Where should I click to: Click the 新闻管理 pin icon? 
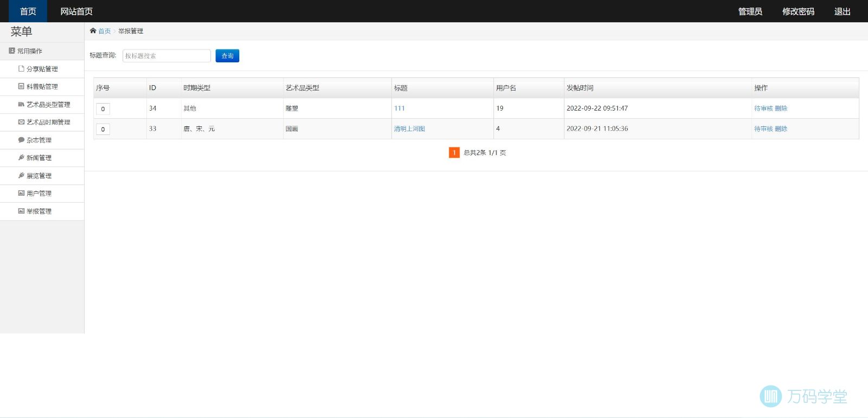21,158
